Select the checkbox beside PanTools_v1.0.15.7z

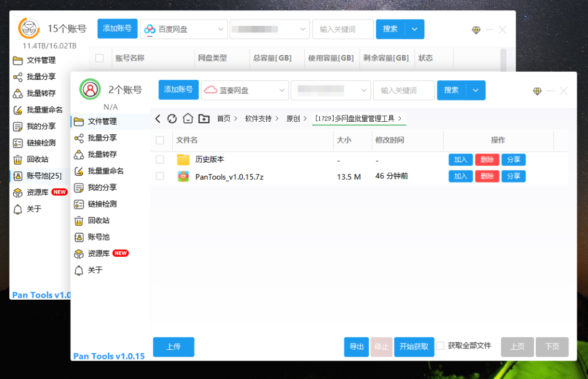(160, 176)
